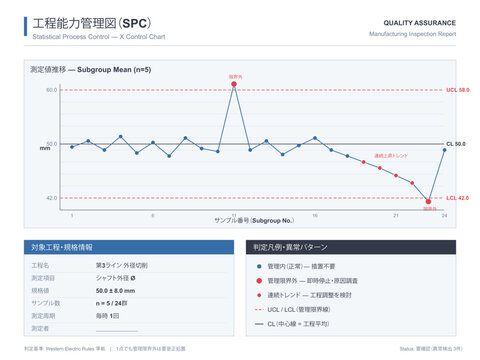The height and width of the screenshot is (360, 480).
Task: Click the 連続上昇トレンド annotation
Action: [x=391, y=156]
